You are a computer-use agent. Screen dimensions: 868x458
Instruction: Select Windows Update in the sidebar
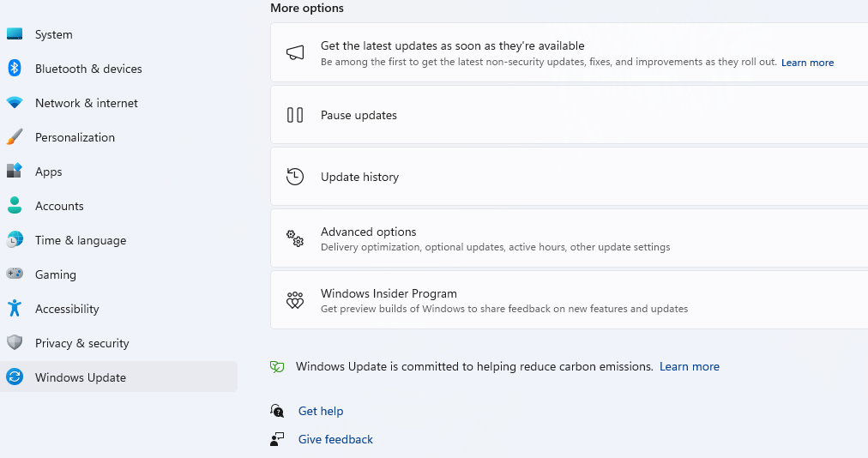pyautogui.click(x=80, y=377)
